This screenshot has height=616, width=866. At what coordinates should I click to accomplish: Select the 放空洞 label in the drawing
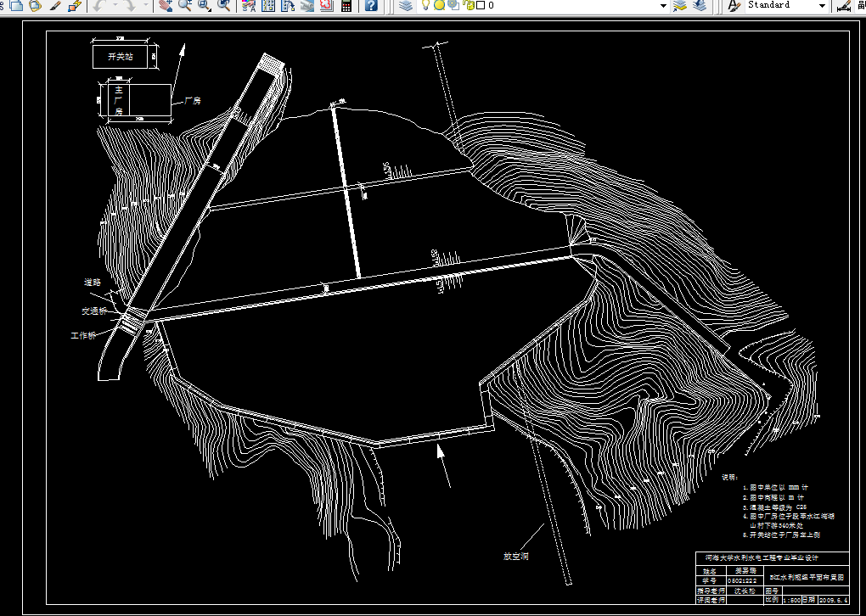tap(515, 557)
